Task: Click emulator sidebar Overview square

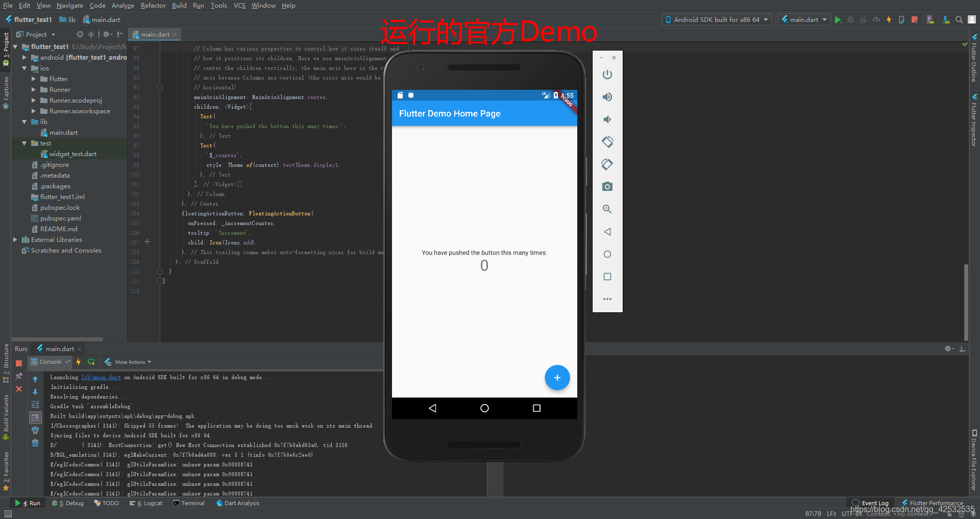Action: point(607,277)
